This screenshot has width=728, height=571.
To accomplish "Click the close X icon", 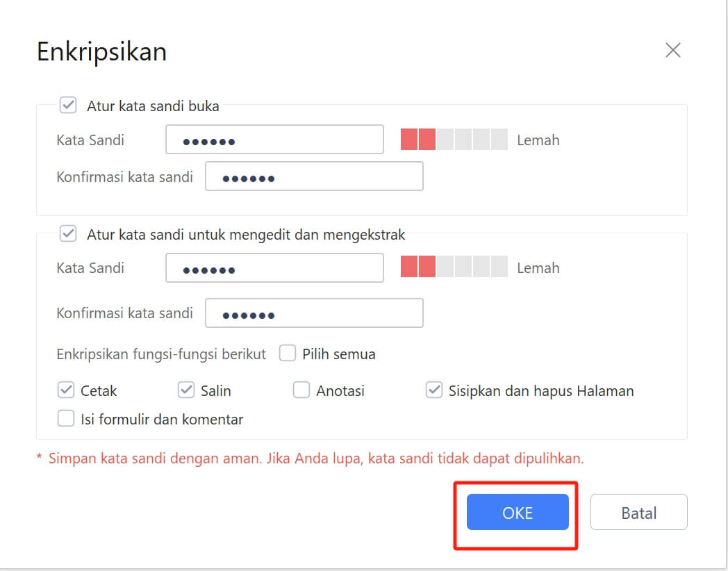I will point(672,50).
